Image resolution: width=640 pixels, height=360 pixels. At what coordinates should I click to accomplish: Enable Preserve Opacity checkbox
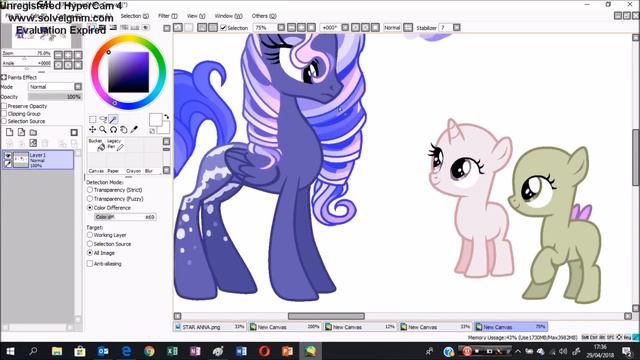4,106
